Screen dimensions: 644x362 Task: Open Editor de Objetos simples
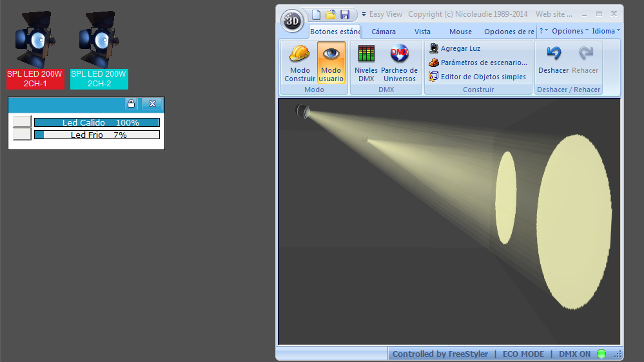point(477,77)
